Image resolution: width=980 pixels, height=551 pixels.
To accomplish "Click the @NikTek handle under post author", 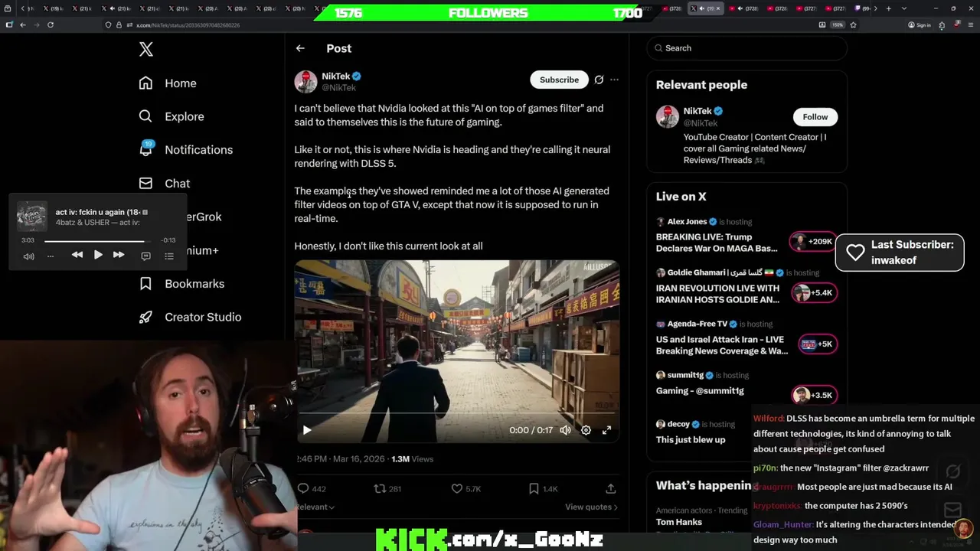I will (x=338, y=88).
